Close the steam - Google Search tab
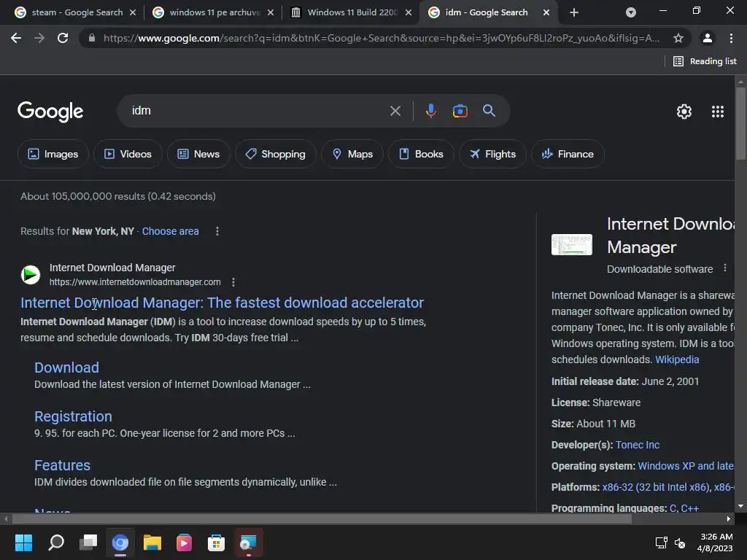Viewport: 747px width, 560px height. tap(133, 12)
